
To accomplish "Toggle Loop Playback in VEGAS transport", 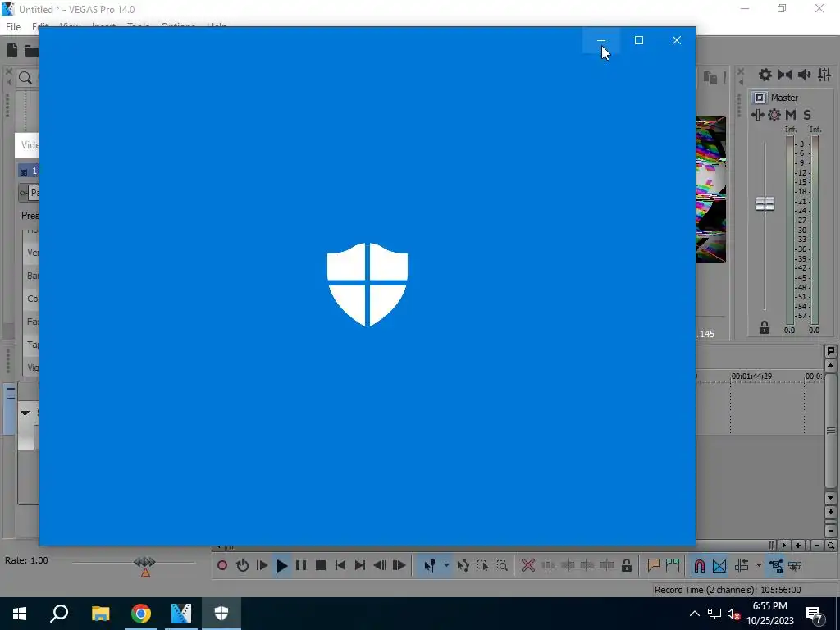I will coord(242,565).
